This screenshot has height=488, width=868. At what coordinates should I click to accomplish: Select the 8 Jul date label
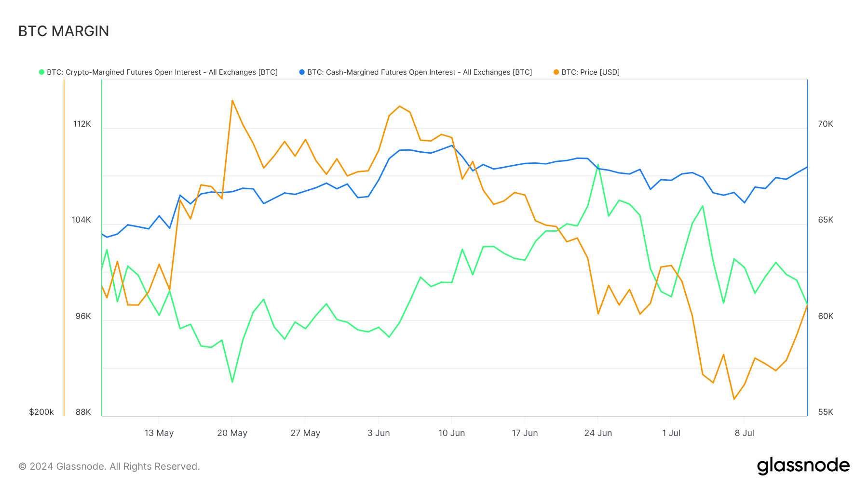coord(744,433)
